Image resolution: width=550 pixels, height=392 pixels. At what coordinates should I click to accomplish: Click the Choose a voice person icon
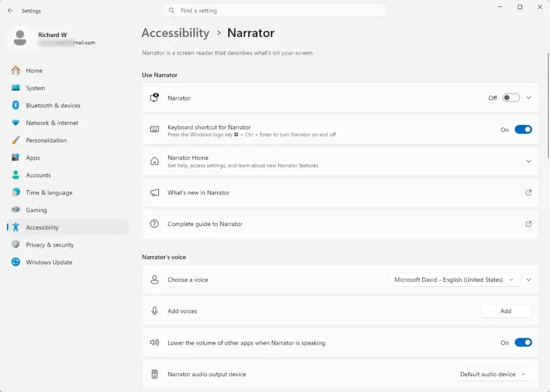(154, 279)
